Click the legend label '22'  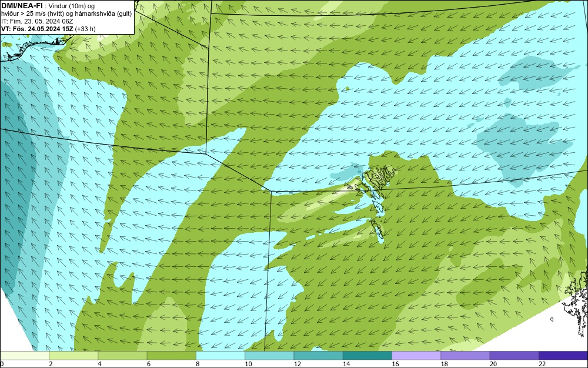coord(542,364)
